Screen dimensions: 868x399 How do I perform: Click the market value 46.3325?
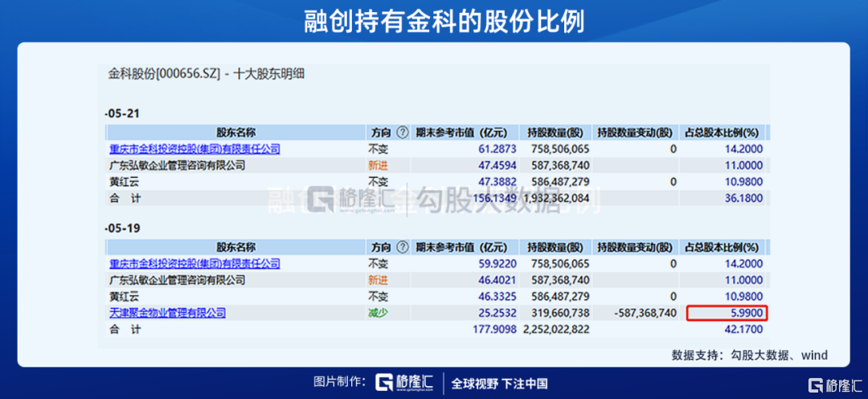[497, 297]
